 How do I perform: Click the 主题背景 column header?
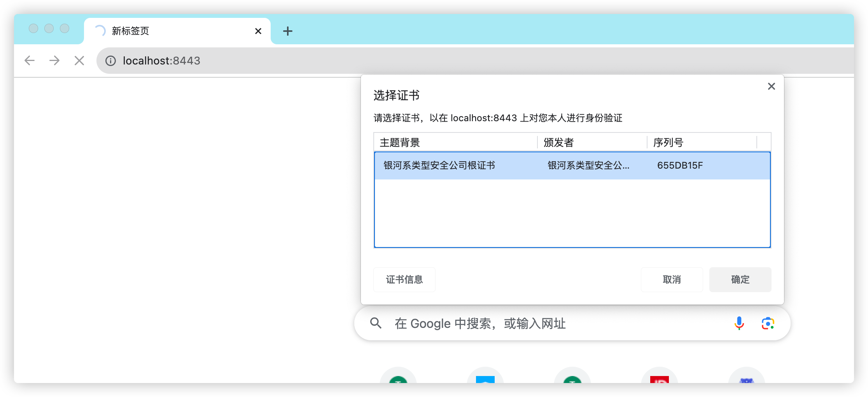click(x=399, y=142)
